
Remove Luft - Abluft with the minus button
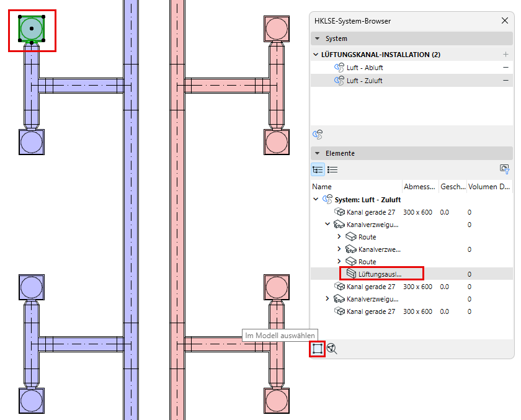pyautogui.click(x=505, y=68)
